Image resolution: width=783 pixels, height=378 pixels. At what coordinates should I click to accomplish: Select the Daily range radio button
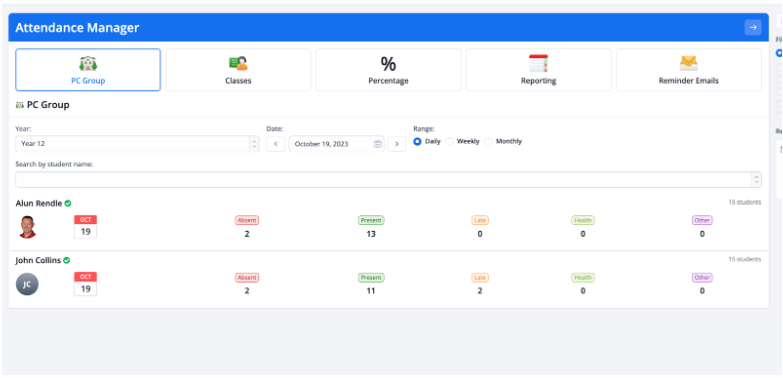[x=417, y=141]
